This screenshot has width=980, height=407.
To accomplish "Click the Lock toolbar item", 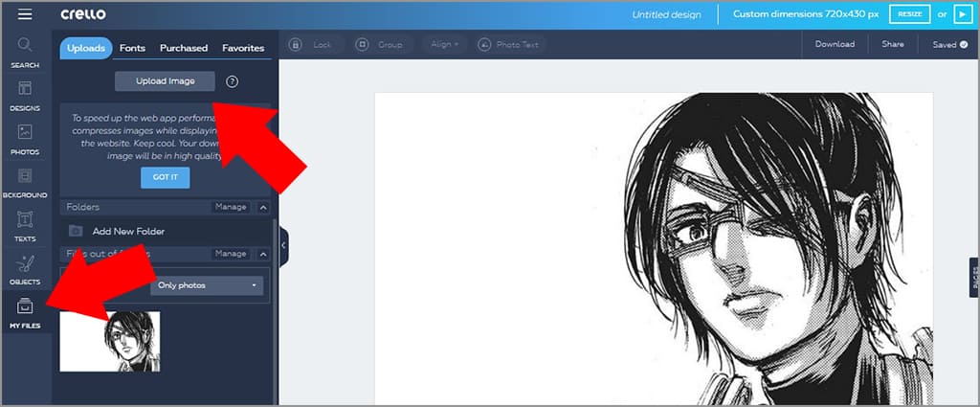I will (x=311, y=44).
